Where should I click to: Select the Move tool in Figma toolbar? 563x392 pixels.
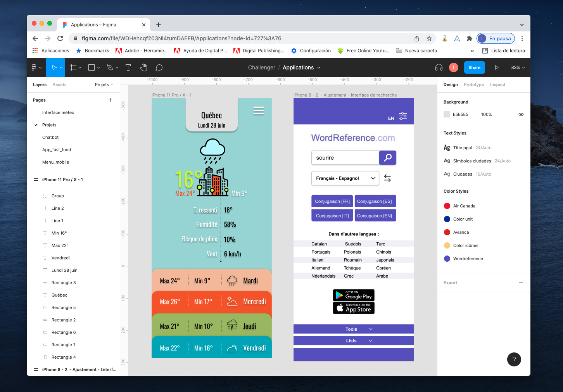coord(54,67)
